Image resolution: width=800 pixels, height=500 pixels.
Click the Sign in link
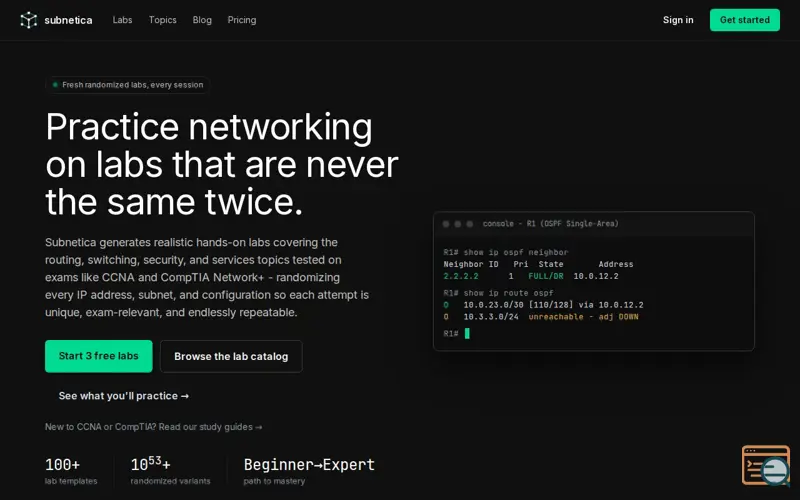pyautogui.click(x=678, y=20)
